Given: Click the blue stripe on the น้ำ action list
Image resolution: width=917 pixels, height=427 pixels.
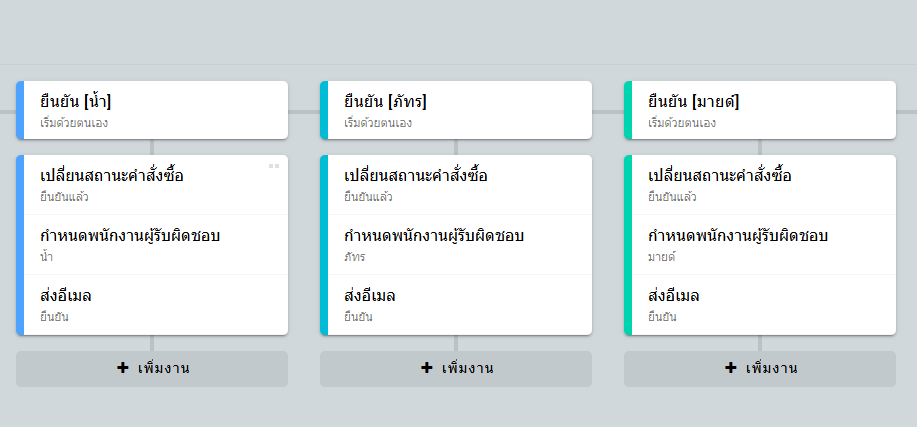Looking at the screenshot, I should tap(19, 244).
